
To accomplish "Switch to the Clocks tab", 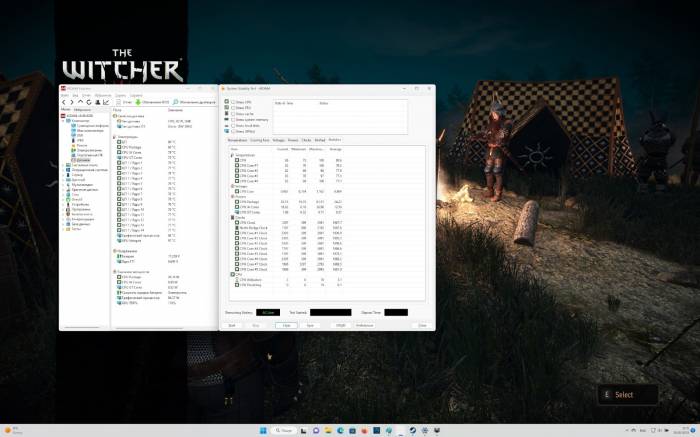I will [307, 140].
